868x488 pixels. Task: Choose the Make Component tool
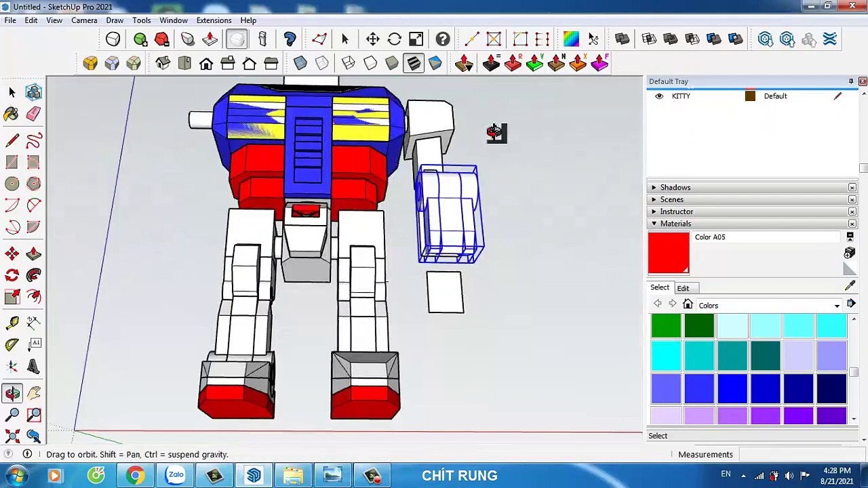point(33,92)
